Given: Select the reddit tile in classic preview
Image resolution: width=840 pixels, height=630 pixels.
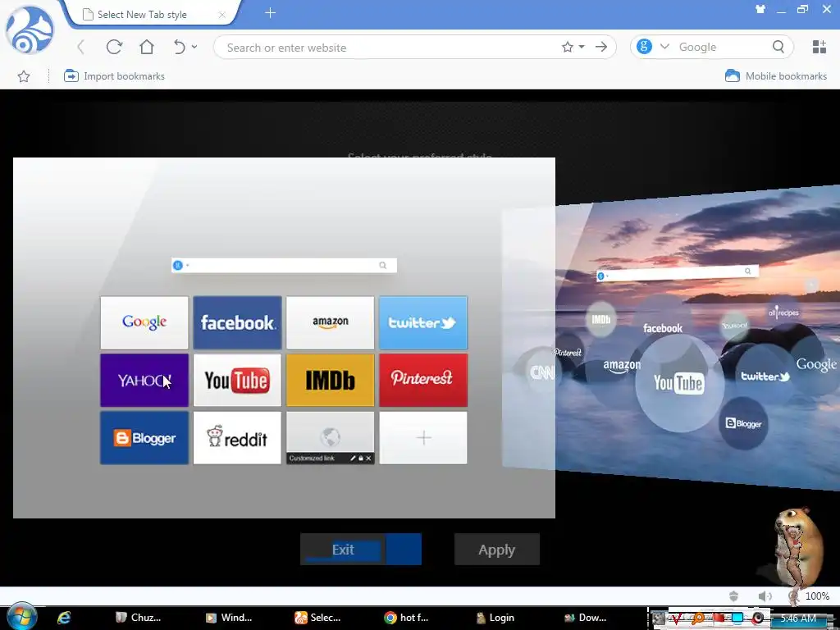Looking at the screenshot, I should 237,438.
